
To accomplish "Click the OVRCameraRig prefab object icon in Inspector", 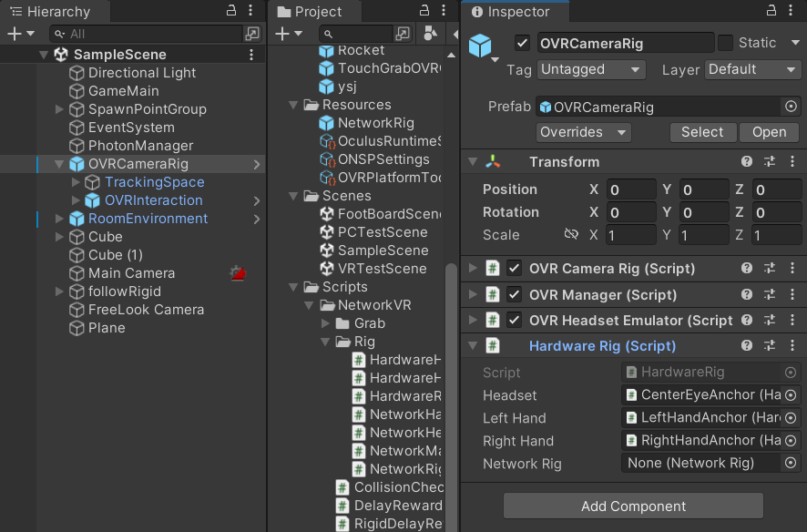I will click(480, 46).
